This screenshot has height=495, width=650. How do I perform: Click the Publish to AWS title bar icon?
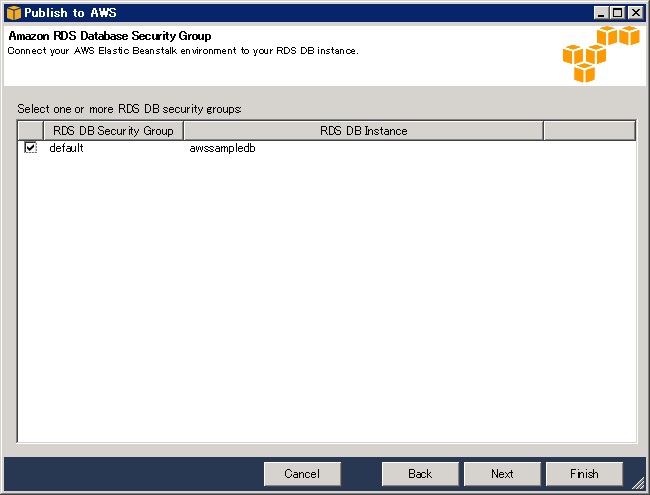pyautogui.click(x=14, y=13)
